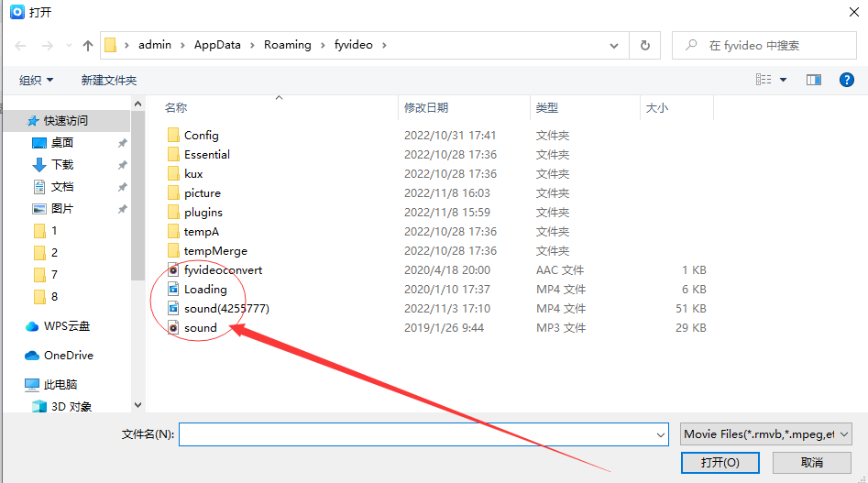The height and width of the screenshot is (483, 868).
Task: Expand chevron after admin in path
Action: click(x=182, y=46)
